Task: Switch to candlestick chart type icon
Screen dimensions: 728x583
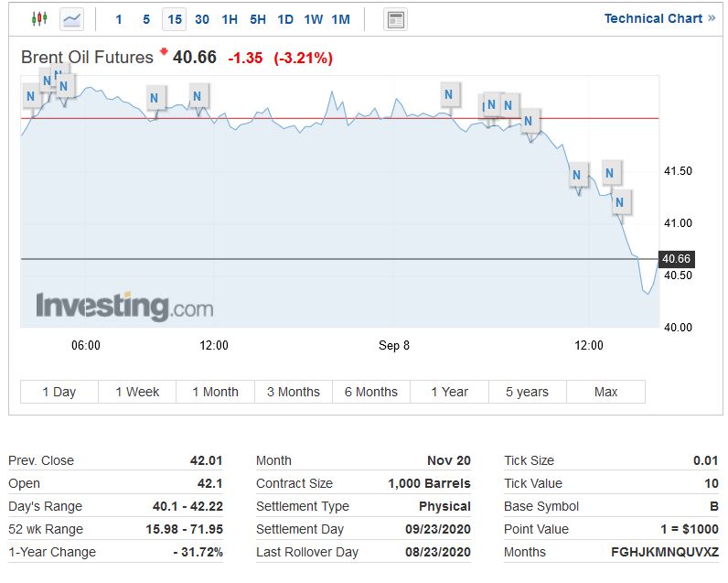Action: [39, 19]
